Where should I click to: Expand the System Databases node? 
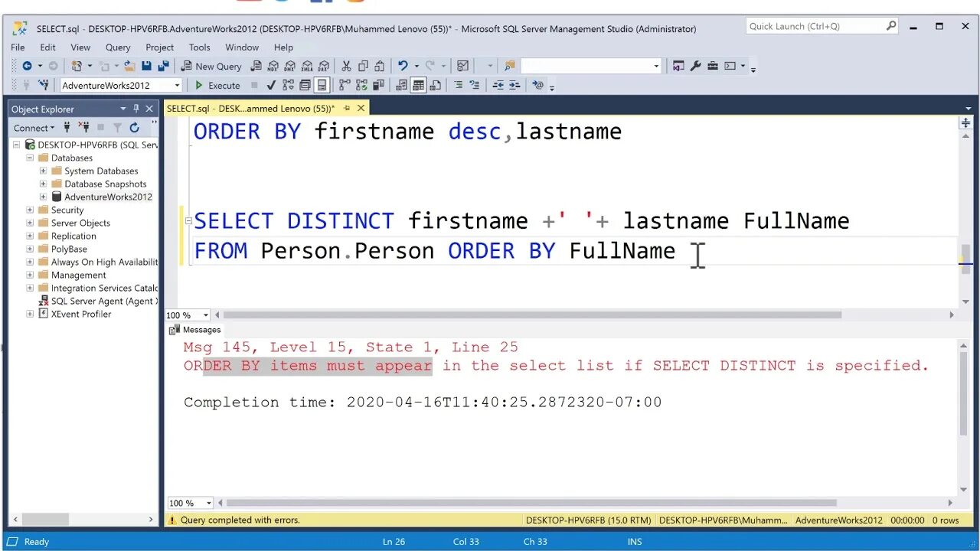click(x=43, y=171)
